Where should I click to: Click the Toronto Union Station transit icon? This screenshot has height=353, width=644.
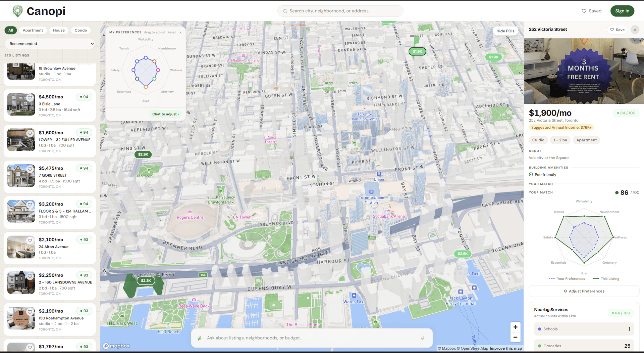371,192
